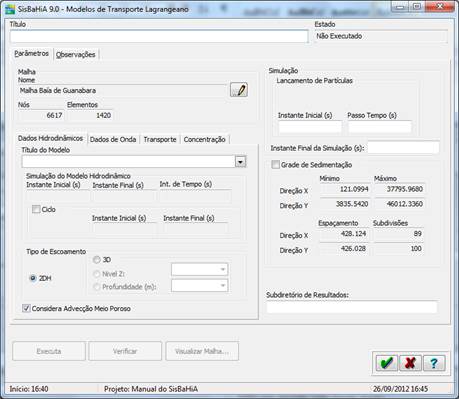Switch to the Parâmetros tab
The width and height of the screenshot is (459, 399).
pos(31,53)
